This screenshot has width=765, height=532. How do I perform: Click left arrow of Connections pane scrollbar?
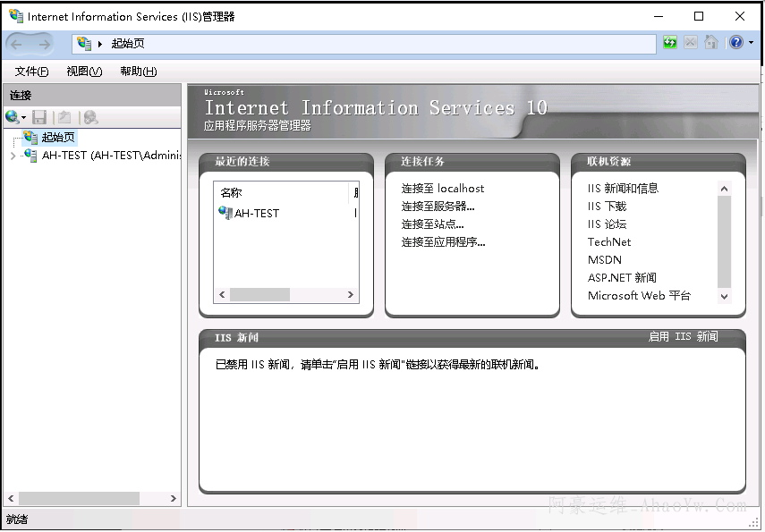[11, 498]
